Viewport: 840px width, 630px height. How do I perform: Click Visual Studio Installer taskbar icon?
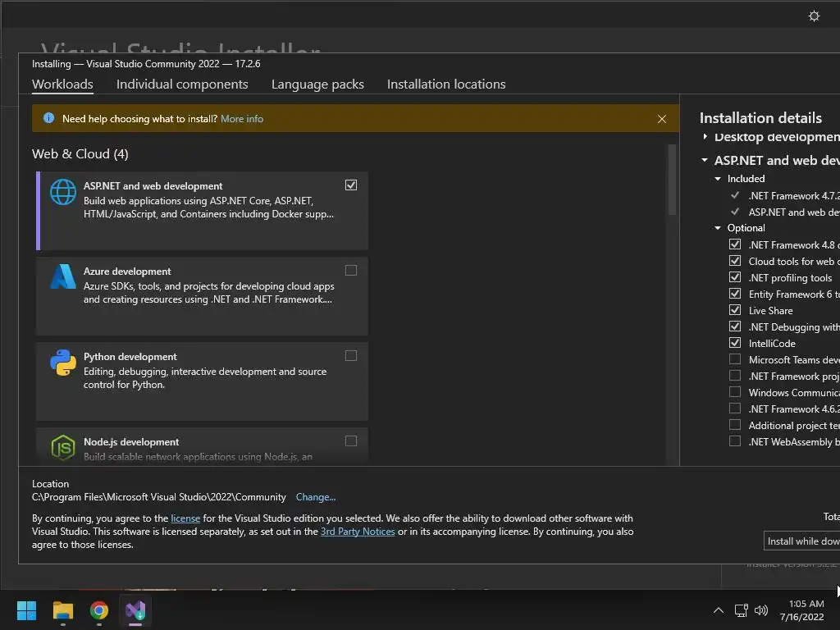(135, 610)
